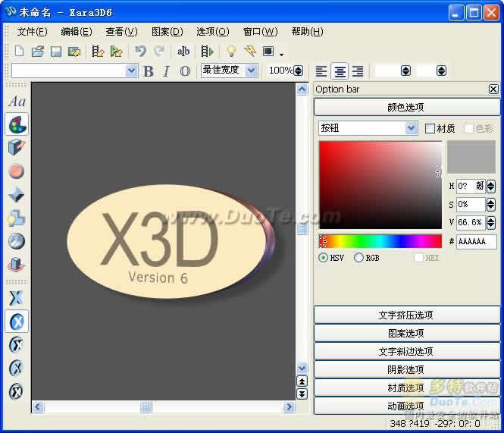Screen dimensions: 504x433
Task: Select the round button design tool
Action: coord(17,171)
